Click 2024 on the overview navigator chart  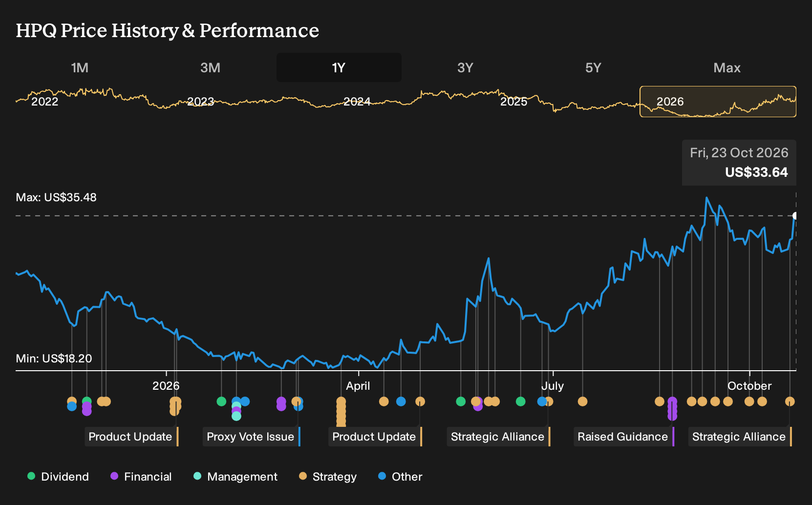357,102
